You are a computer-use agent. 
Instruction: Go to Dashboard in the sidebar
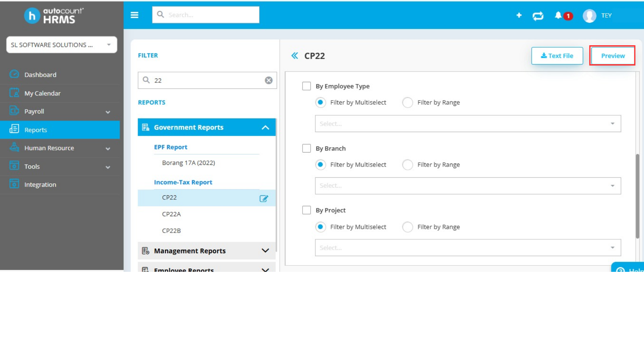(x=40, y=75)
